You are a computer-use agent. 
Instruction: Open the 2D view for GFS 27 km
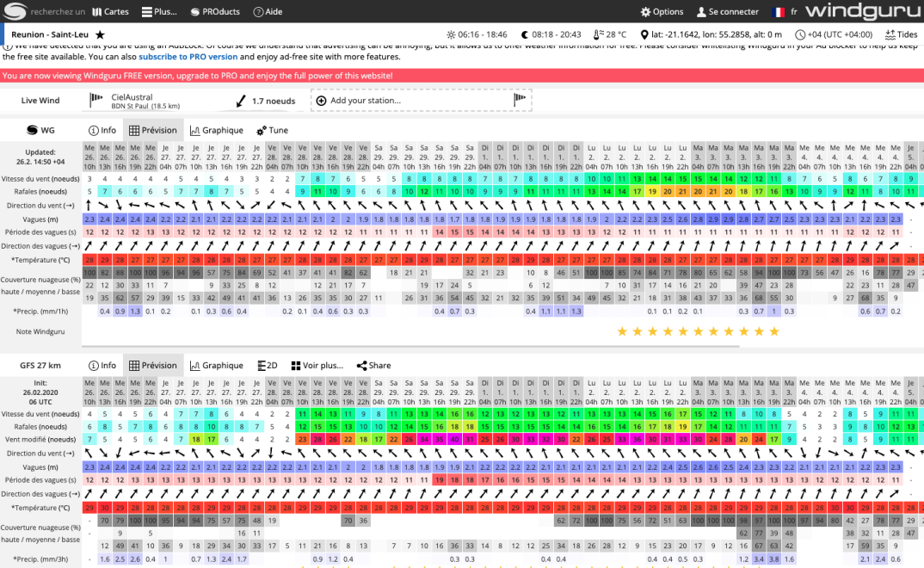[268, 366]
